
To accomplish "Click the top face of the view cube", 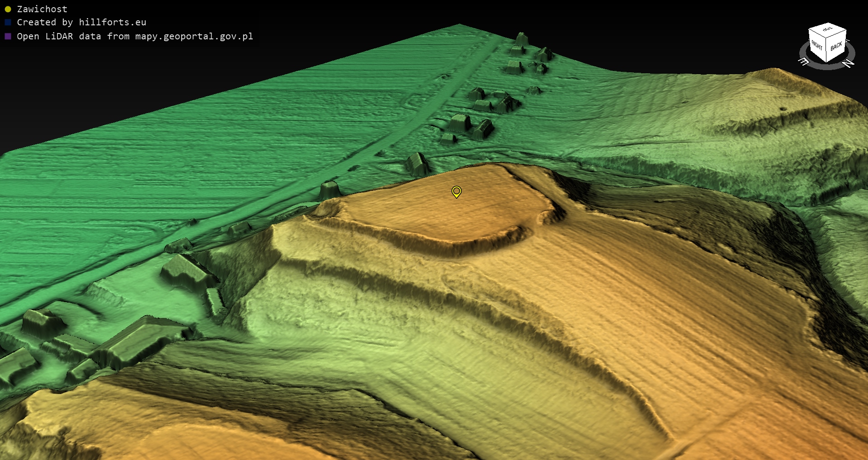I will (827, 29).
